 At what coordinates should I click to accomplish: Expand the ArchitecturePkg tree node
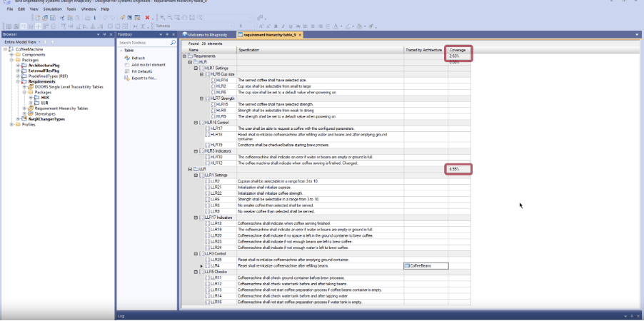point(18,65)
